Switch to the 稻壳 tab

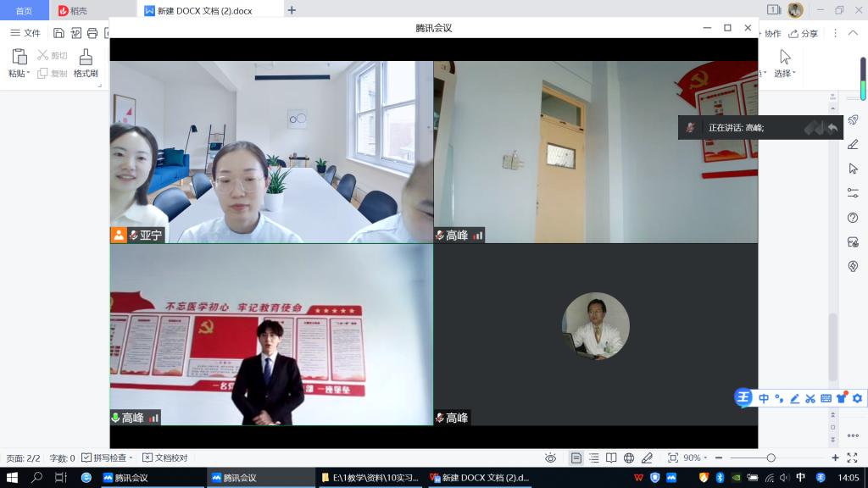pyautogui.click(x=76, y=10)
